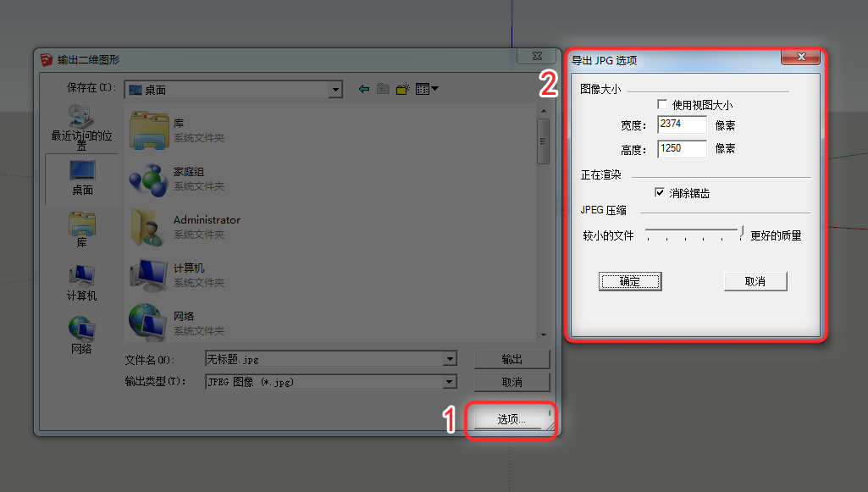This screenshot has width=868, height=492.
Task: Create a new folder with toolbar icon
Action: (x=403, y=89)
